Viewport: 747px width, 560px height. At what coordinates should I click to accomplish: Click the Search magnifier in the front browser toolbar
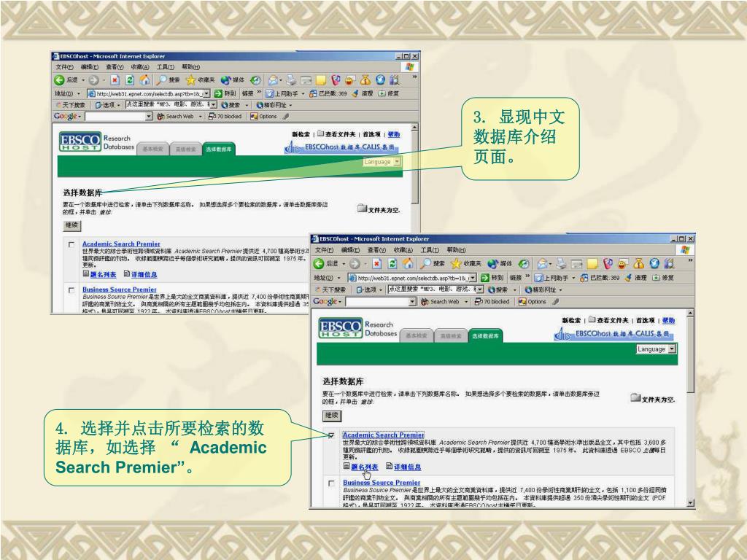(x=425, y=263)
